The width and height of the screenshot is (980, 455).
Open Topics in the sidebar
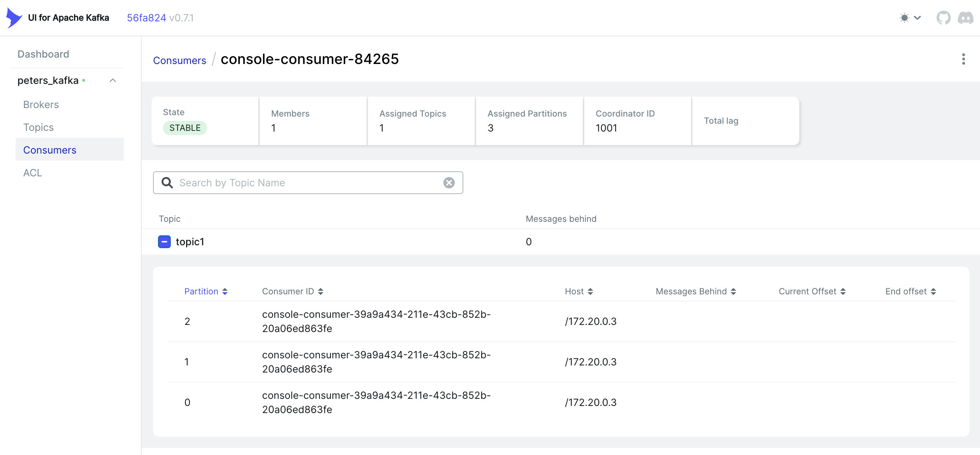point(38,127)
